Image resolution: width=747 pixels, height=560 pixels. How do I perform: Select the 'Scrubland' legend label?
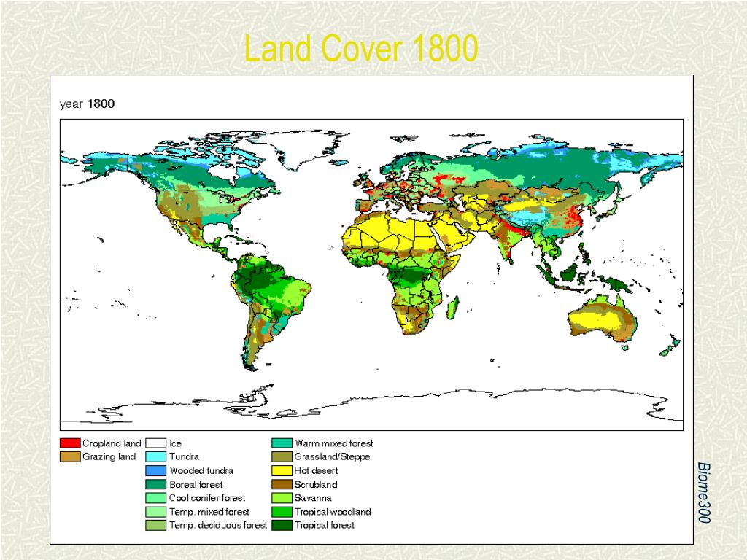pos(315,484)
